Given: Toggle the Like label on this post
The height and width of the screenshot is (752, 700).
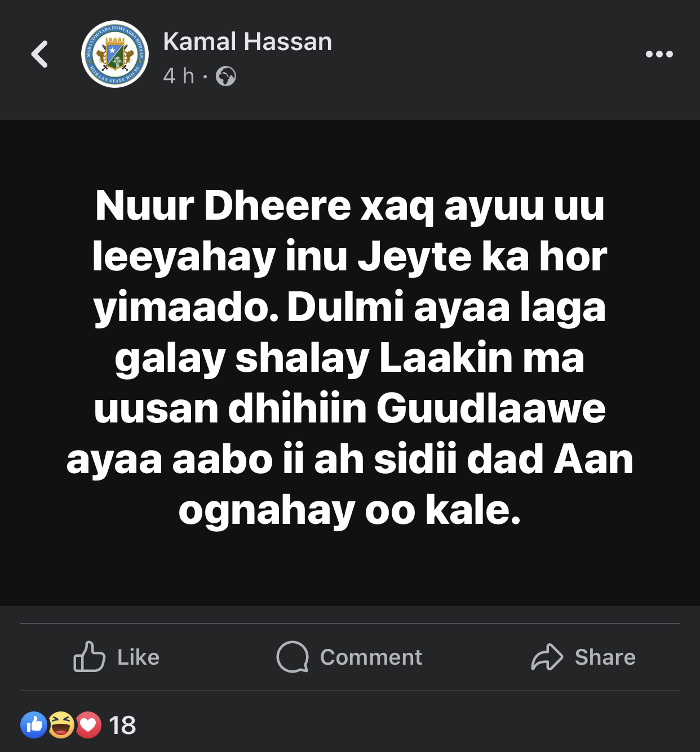Looking at the screenshot, I should click(139, 657).
